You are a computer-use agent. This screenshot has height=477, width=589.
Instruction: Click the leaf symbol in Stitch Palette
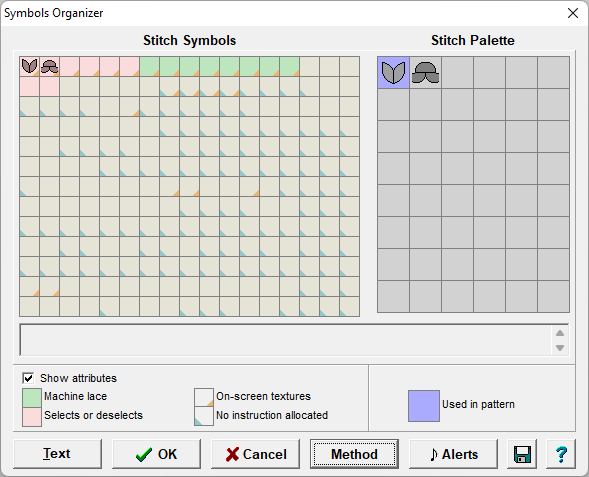(x=393, y=72)
